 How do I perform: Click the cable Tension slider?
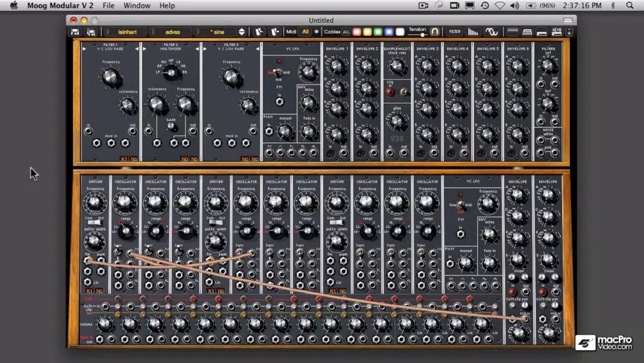point(418,35)
